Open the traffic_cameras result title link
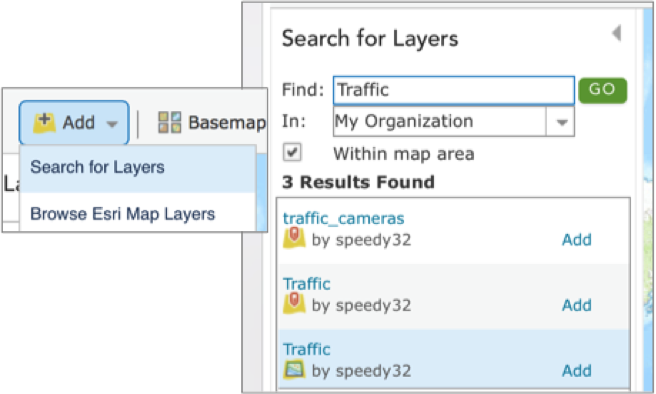The width and height of the screenshot is (656, 394). 343,218
